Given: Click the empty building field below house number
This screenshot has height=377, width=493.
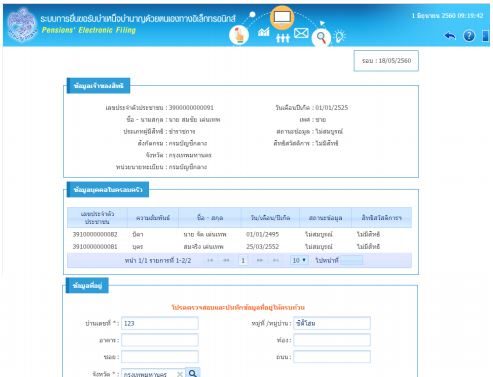Looking at the screenshot, I should tap(160, 340).
